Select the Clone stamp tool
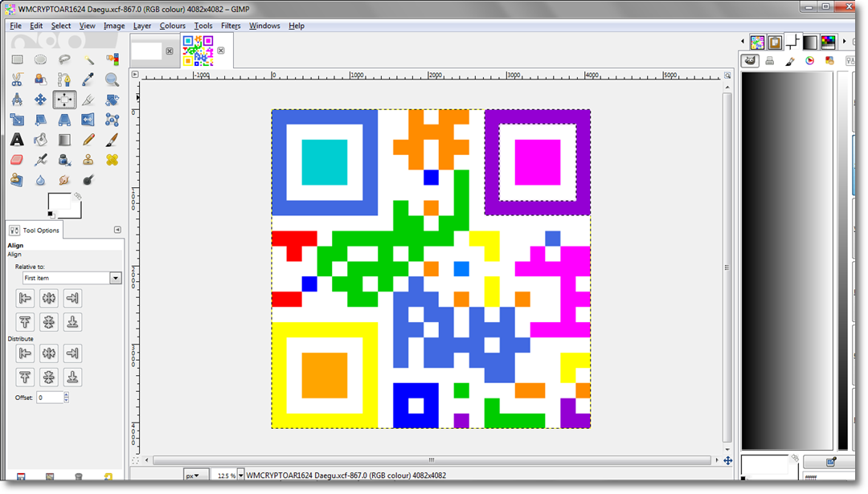The width and height of the screenshot is (868, 494). pyautogui.click(x=88, y=160)
